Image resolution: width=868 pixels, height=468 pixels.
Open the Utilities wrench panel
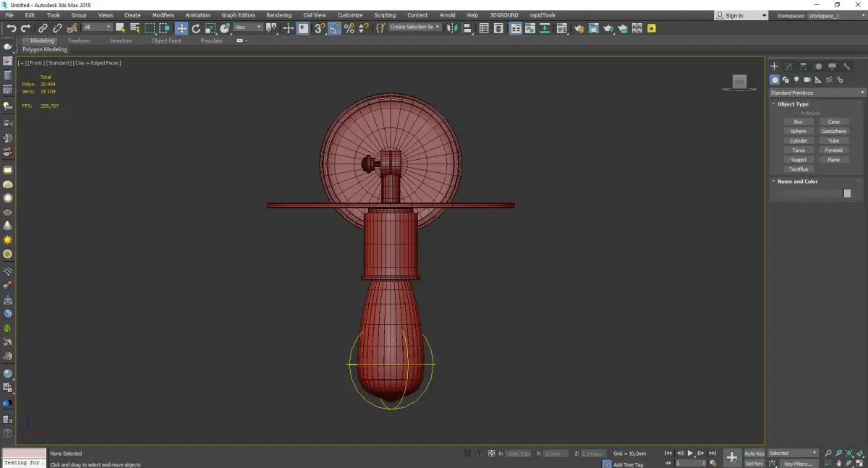click(847, 67)
